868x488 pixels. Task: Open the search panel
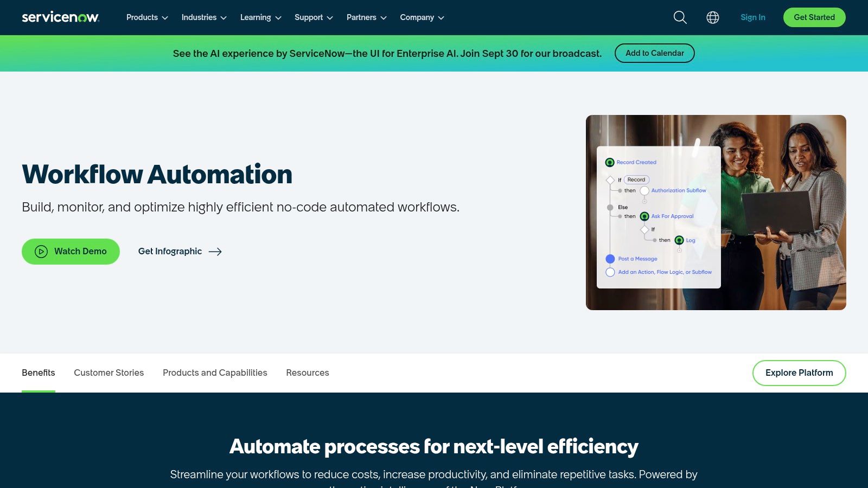point(679,17)
